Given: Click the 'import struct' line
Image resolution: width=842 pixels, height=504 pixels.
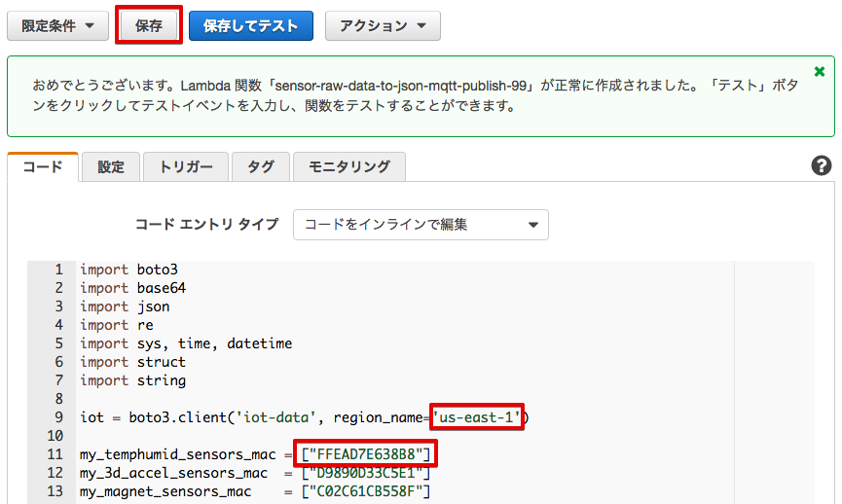Looking at the screenshot, I should point(133,362).
